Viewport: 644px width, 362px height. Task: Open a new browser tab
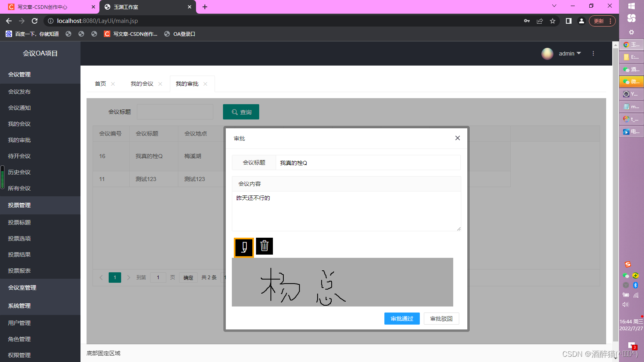pyautogui.click(x=205, y=7)
